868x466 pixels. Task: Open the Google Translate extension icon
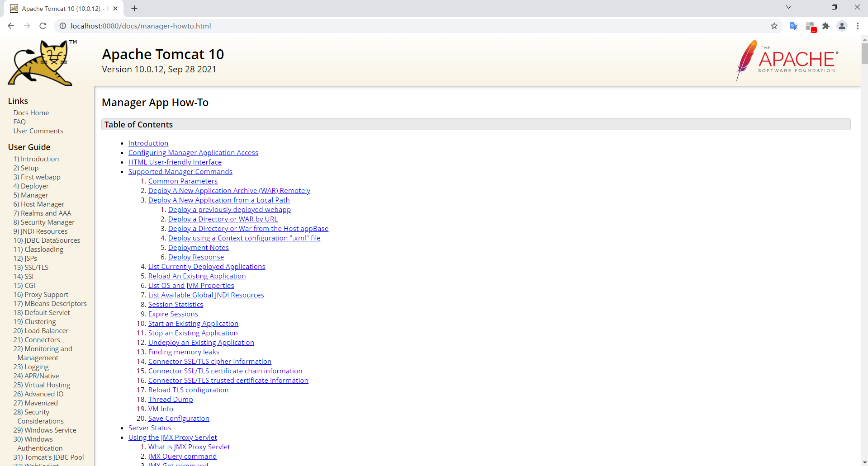(794, 26)
